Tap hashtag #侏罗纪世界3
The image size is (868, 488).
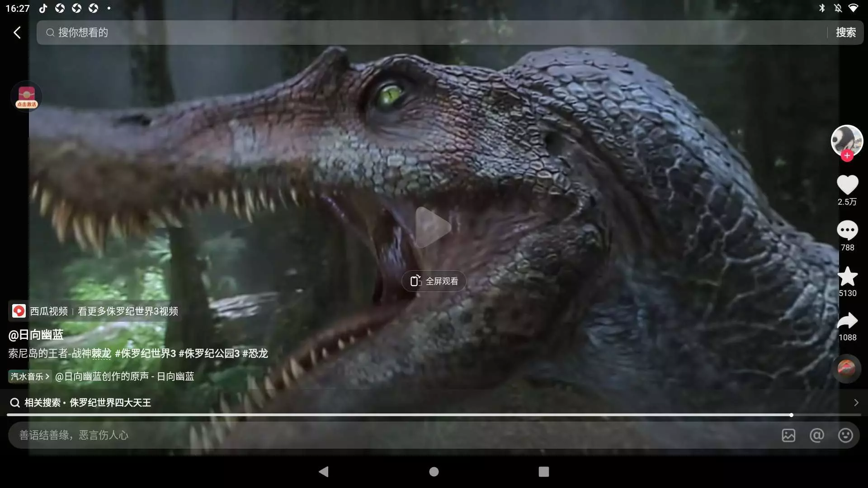[x=145, y=353]
